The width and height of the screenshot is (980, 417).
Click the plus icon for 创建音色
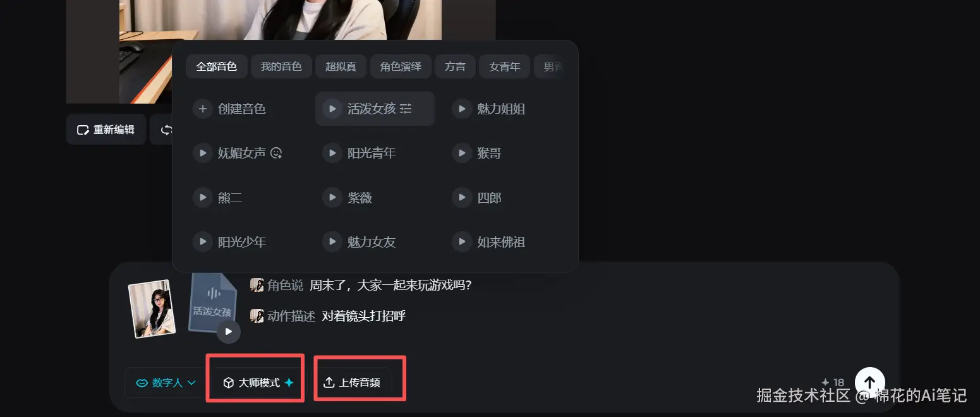[202, 109]
